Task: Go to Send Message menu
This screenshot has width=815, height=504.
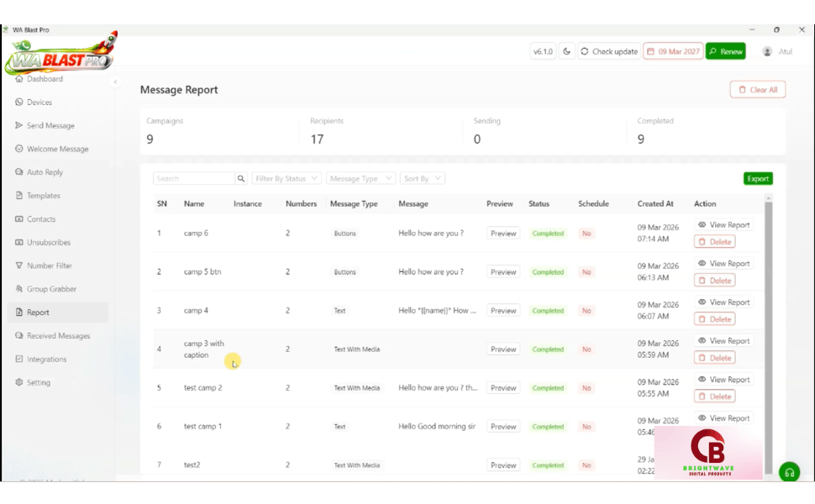Action: [50, 126]
